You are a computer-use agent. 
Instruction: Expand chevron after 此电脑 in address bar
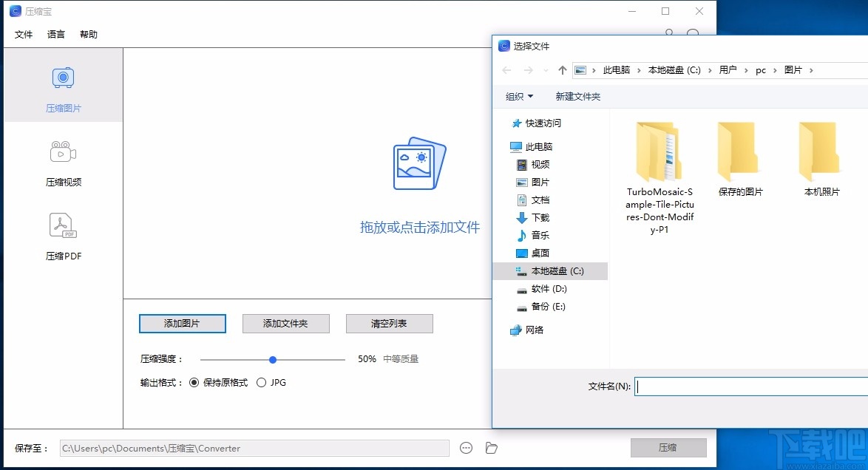pyautogui.click(x=639, y=70)
